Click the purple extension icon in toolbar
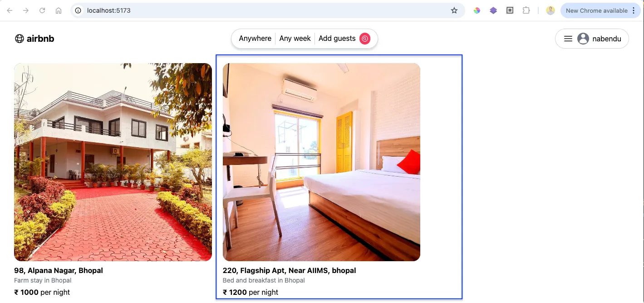This screenshot has width=644, height=303. [x=493, y=10]
